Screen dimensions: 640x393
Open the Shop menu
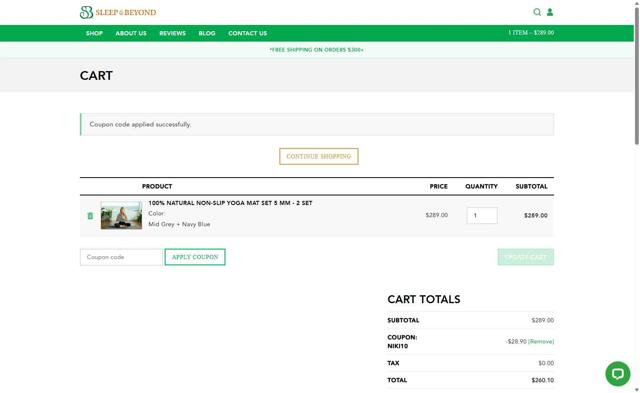[94, 33]
